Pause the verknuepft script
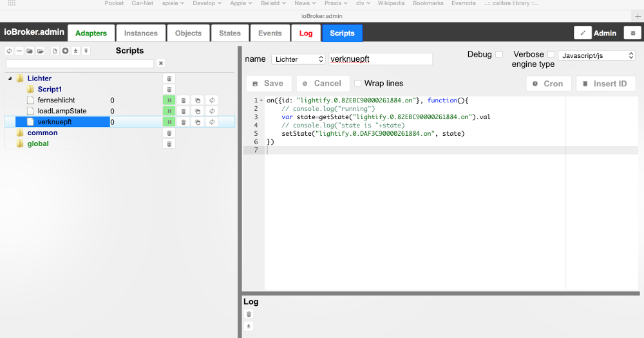 coord(169,122)
